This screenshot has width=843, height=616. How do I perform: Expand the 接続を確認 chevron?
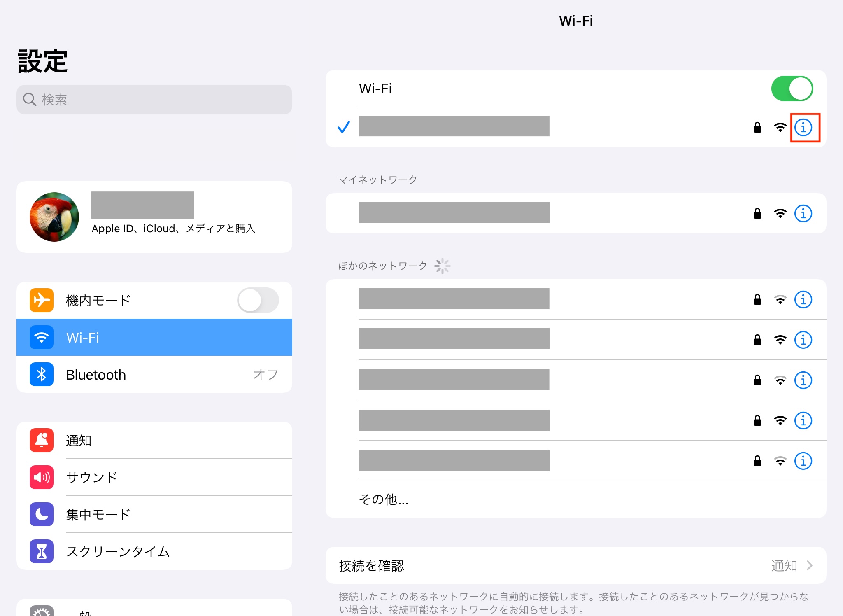[x=809, y=565]
